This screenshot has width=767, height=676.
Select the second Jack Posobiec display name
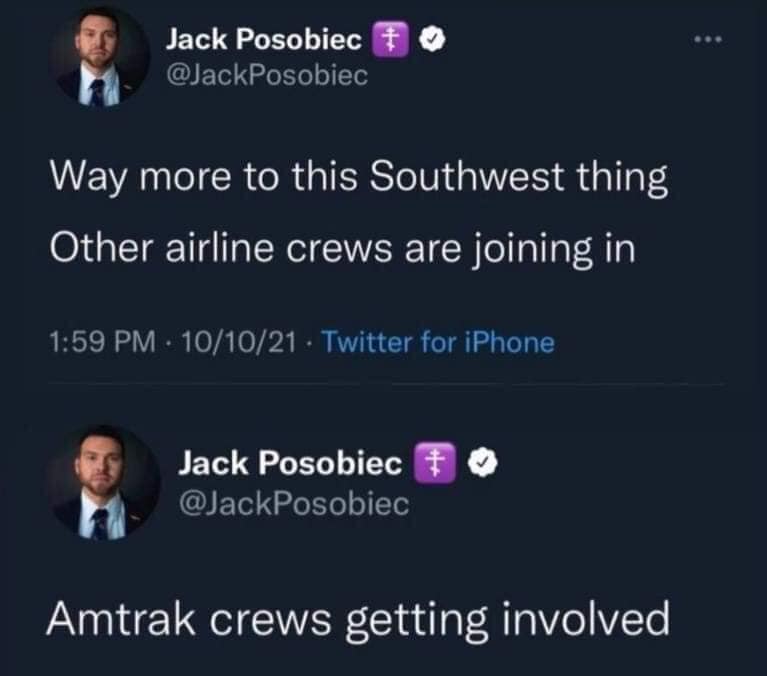(x=291, y=463)
